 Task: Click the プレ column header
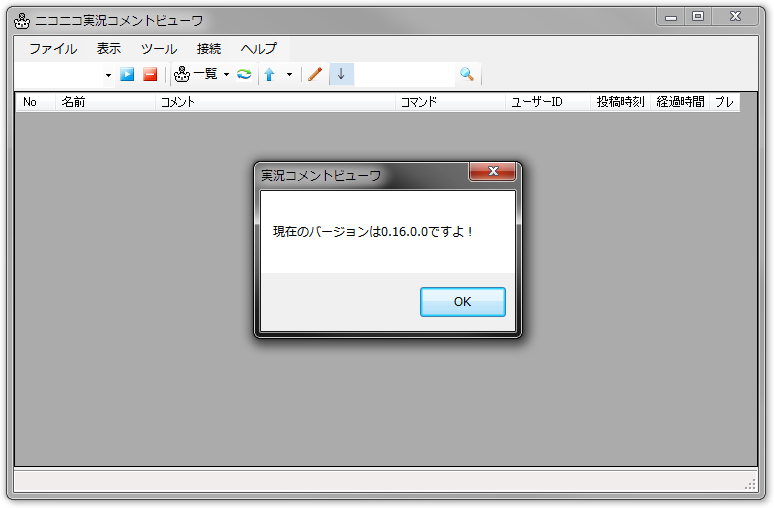[725, 102]
